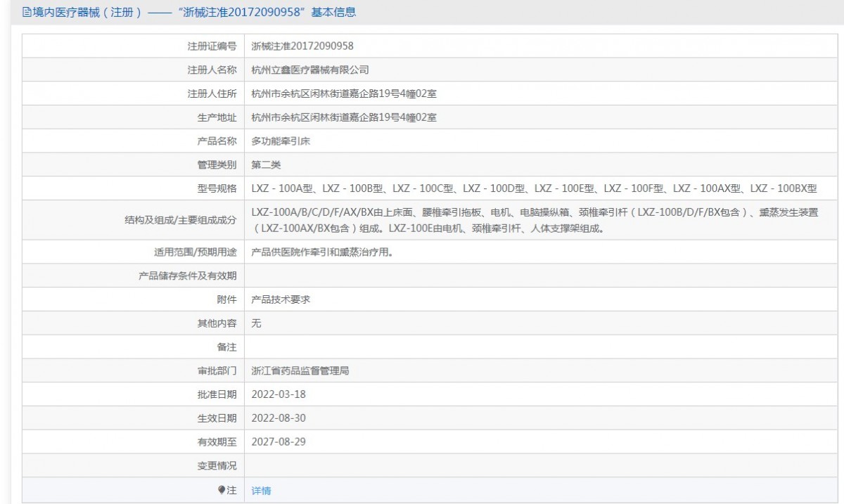Click the 产品技术要求 attachment text
Screen dimensions: 844x504
tap(281, 299)
